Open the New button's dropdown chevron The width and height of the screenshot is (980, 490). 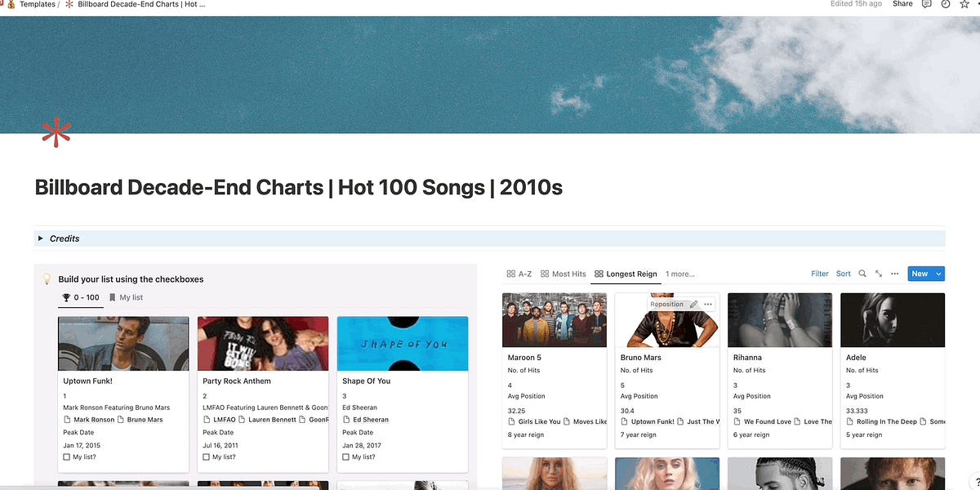point(939,274)
